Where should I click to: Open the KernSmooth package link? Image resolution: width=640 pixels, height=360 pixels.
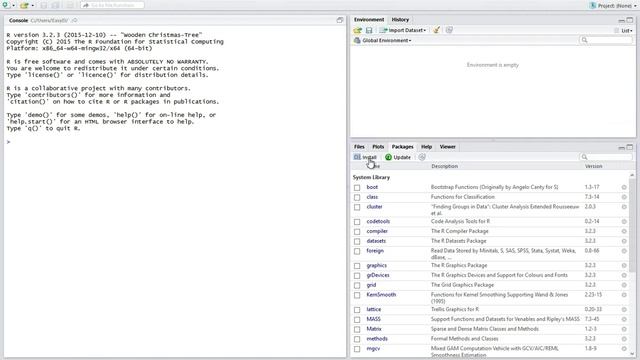click(381, 295)
